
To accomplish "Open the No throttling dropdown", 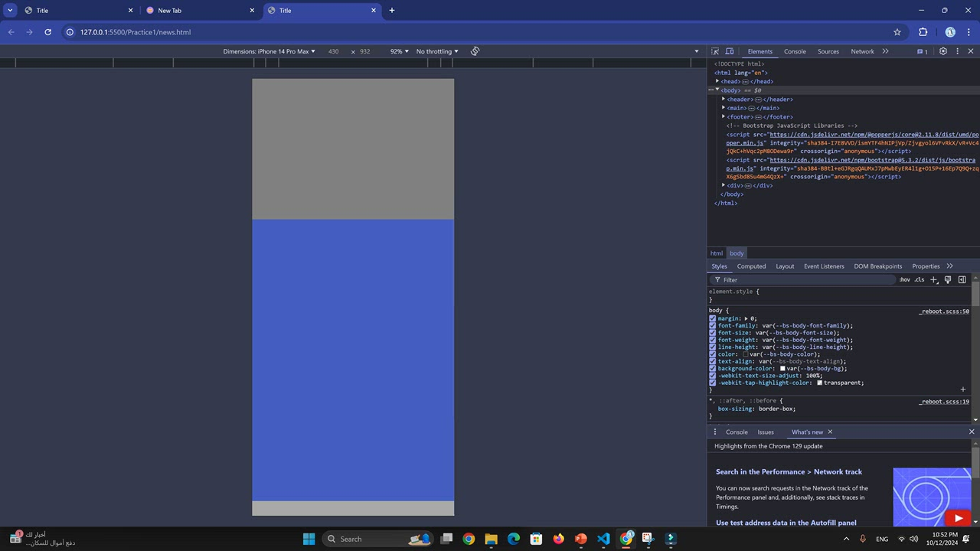I will click(x=437, y=51).
